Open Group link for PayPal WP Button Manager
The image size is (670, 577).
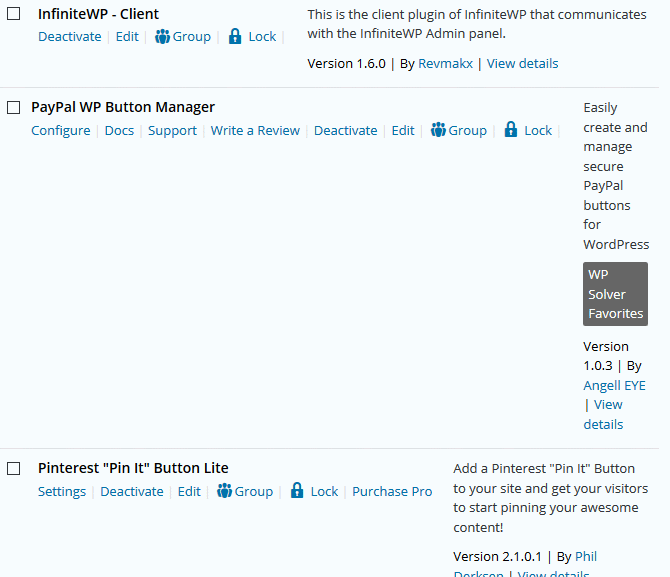coord(467,130)
